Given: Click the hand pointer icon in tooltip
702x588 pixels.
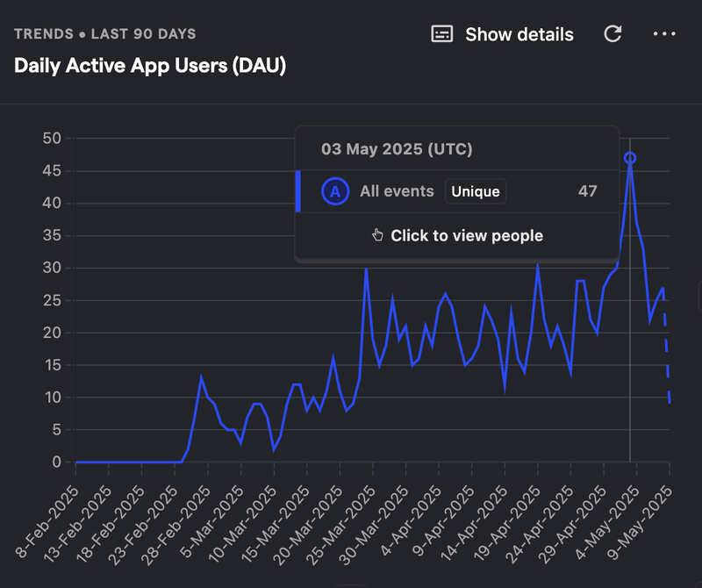Looking at the screenshot, I should click(x=378, y=234).
